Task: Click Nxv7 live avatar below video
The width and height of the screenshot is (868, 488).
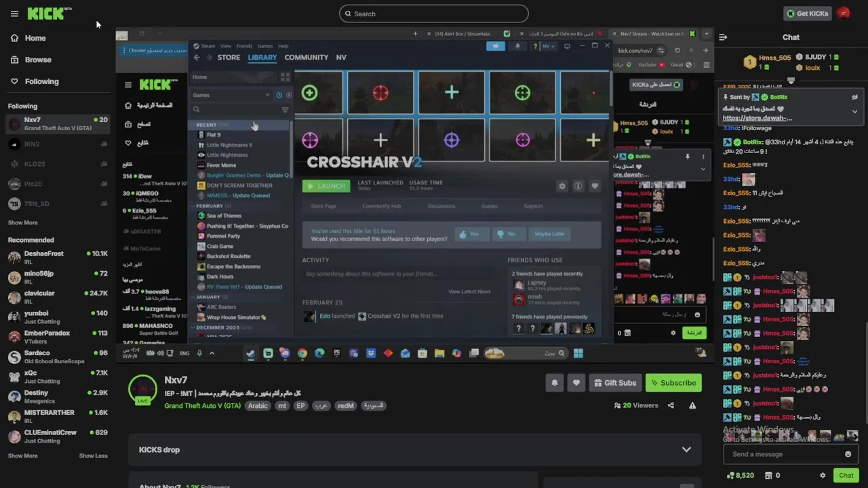Action: pos(142,389)
